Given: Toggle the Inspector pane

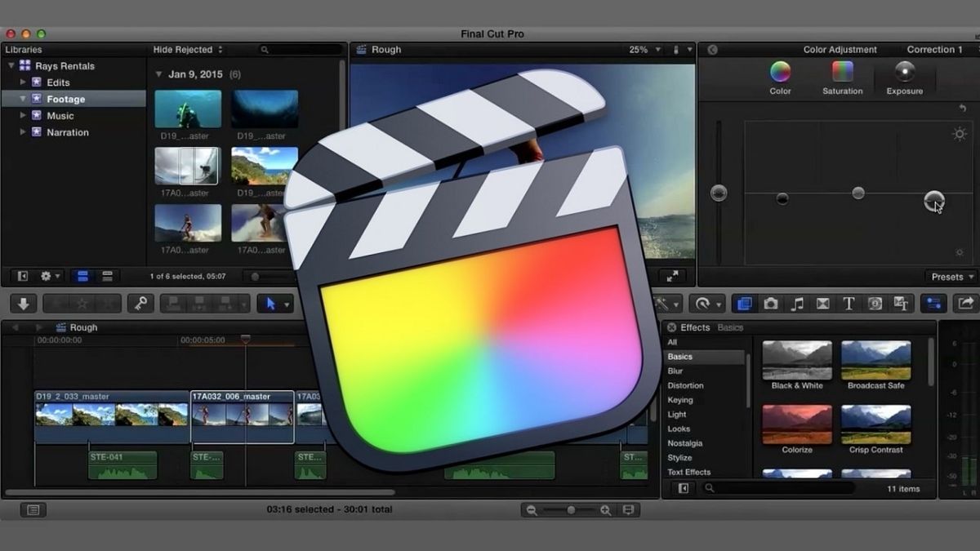Looking at the screenshot, I should (x=933, y=303).
